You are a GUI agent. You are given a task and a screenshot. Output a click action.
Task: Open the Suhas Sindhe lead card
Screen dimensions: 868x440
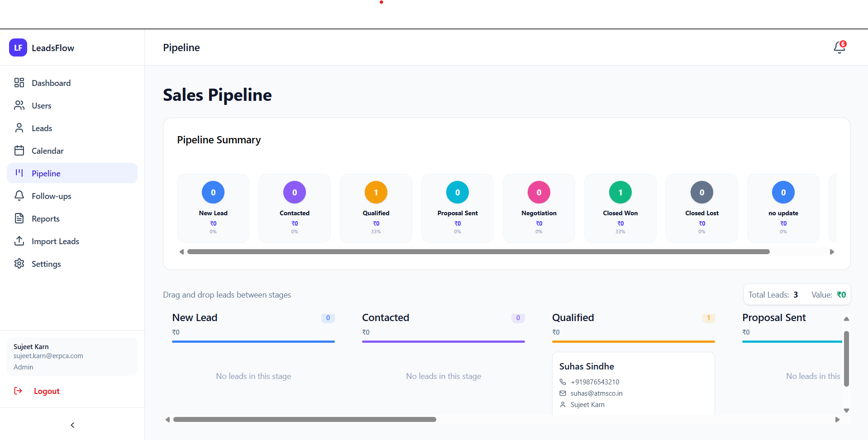tap(633, 384)
